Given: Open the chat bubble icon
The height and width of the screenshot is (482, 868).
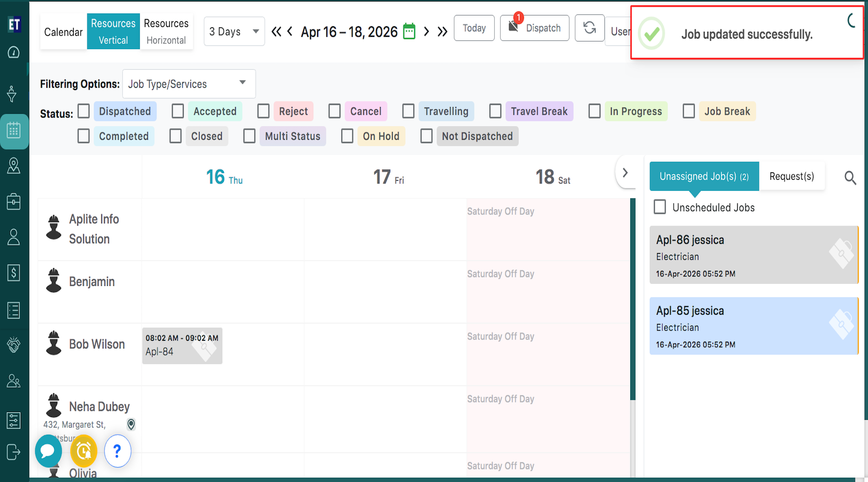Looking at the screenshot, I should click(x=48, y=451).
